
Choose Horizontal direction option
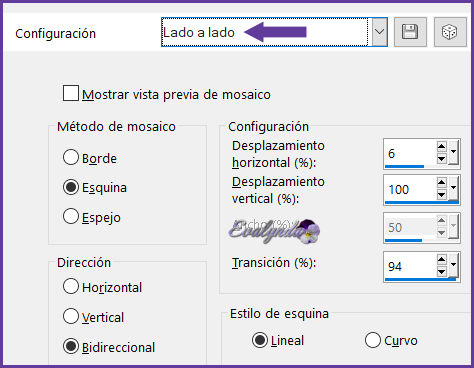point(71,286)
